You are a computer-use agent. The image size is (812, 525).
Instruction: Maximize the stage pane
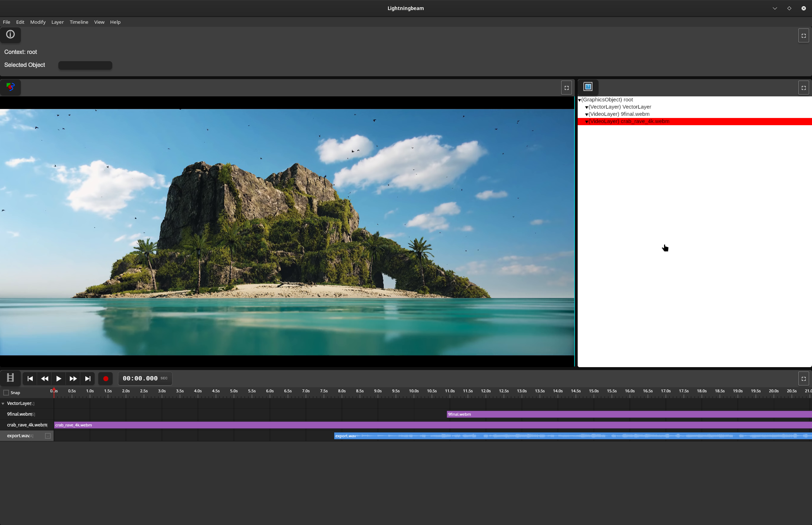[x=566, y=88]
